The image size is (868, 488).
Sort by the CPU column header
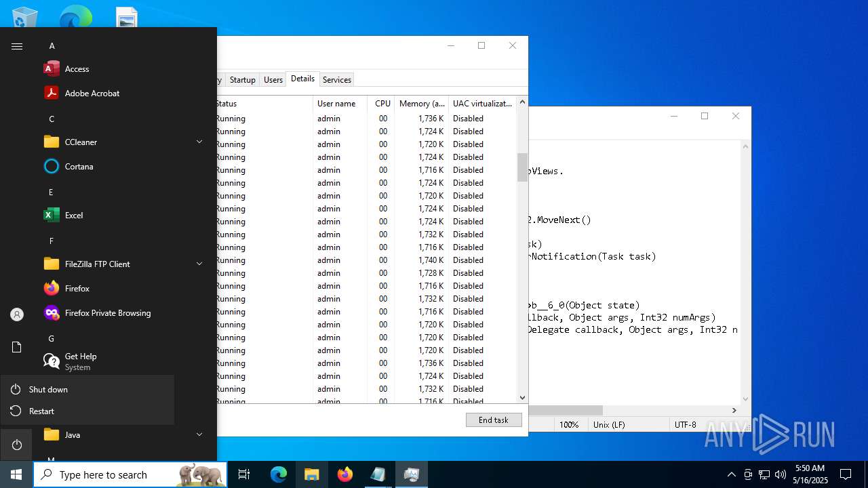(381, 104)
